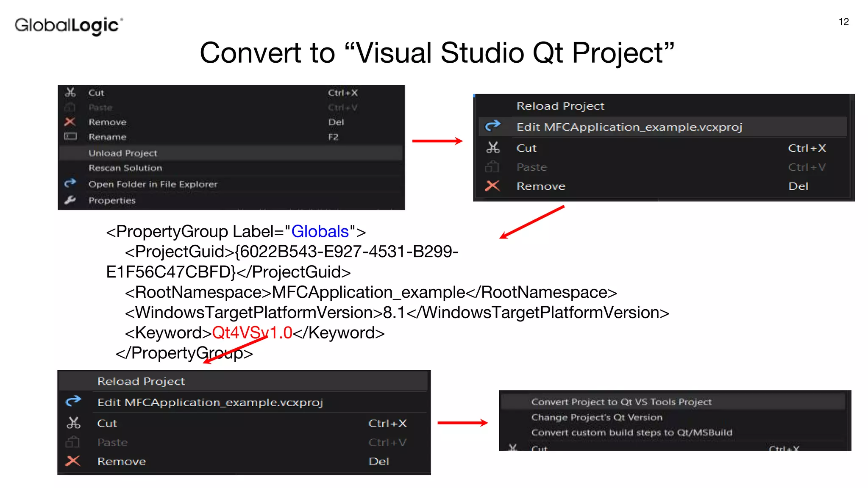Click the ProjectGuid line beginning {6022B543
This screenshot has height=488, width=868.
point(291,252)
